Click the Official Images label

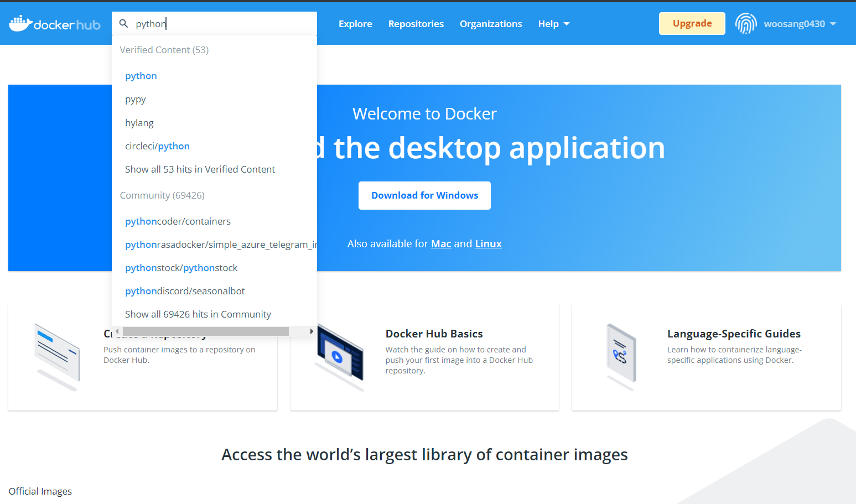click(x=40, y=491)
